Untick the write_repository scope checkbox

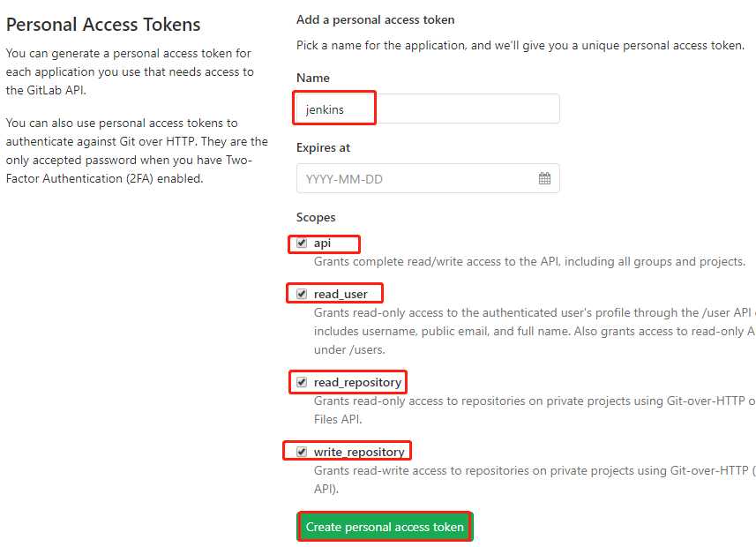pyautogui.click(x=302, y=452)
